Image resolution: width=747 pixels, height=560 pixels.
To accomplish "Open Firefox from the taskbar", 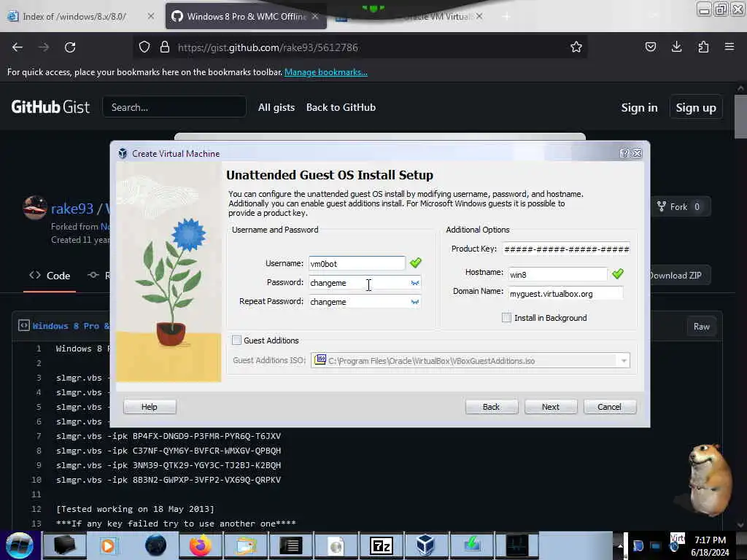I will pos(200,545).
